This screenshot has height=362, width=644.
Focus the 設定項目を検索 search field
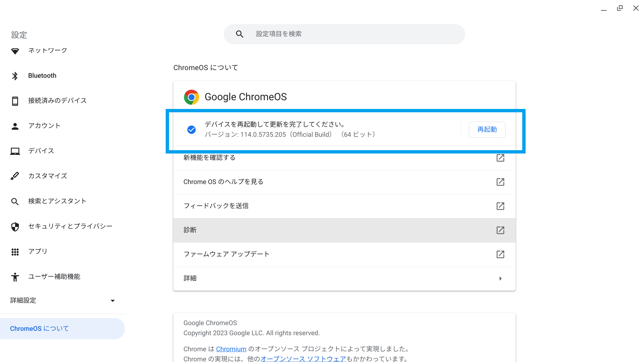click(344, 34)
